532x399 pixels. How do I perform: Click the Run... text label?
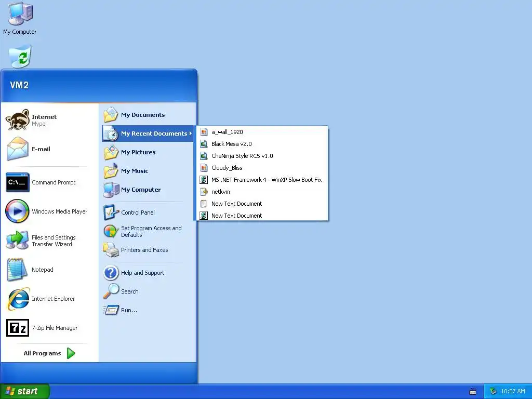click(x=129, y=310)
